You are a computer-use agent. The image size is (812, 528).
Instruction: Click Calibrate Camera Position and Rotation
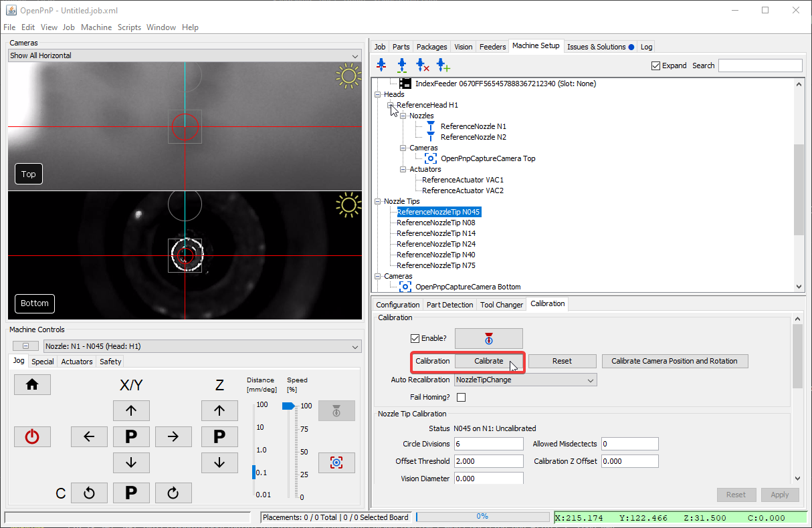[x=674, y=361]
